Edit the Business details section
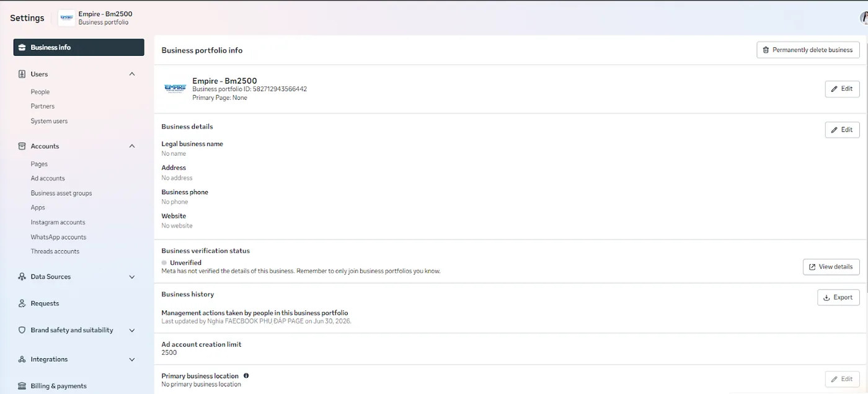The width and height of the screenshot is (868, 394). (842, 130)
